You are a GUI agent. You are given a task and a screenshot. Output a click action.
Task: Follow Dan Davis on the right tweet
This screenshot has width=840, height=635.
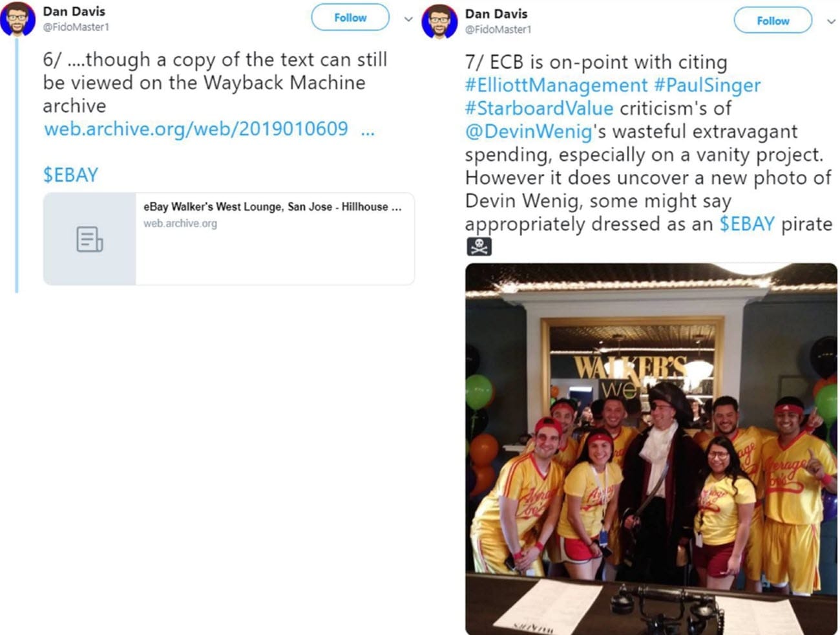coord(773,21)
